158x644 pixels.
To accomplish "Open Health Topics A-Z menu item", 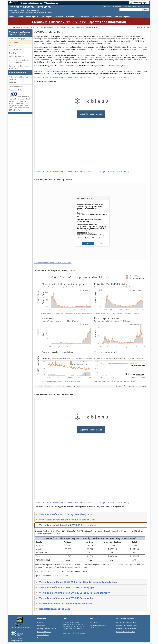I will click(x=32, y=17).
